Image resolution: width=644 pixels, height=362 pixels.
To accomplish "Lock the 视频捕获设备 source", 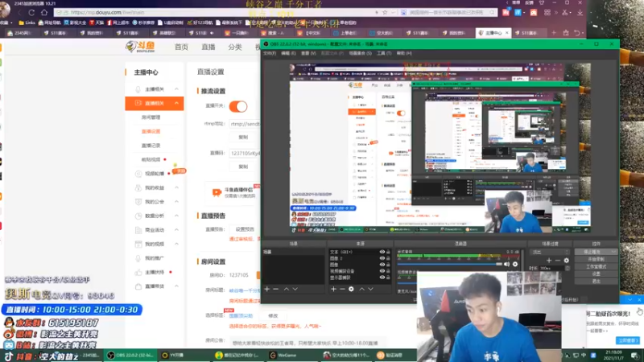I will (x=388, y=271).
